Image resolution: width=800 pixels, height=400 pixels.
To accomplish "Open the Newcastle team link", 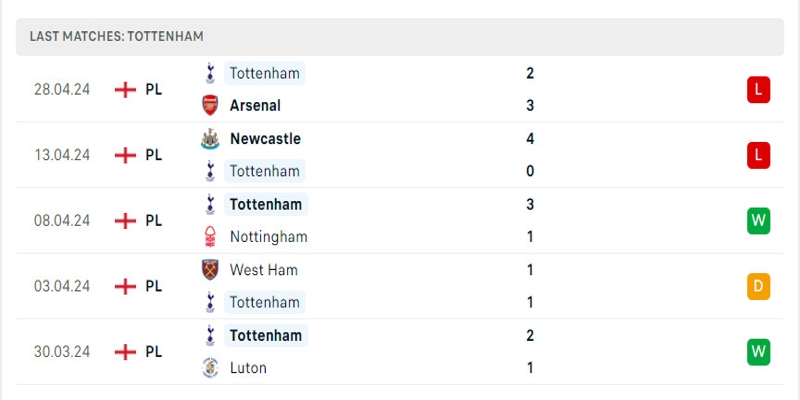I will [265, 139].
